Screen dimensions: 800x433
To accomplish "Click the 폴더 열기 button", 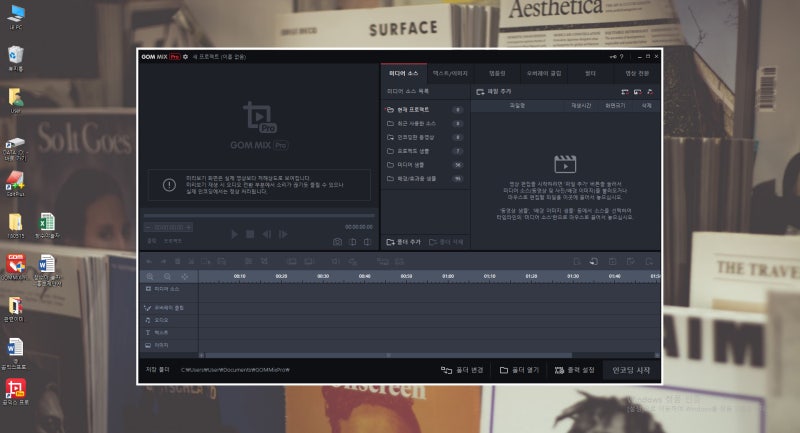I will pyautogui.click(x=519, y=370).
